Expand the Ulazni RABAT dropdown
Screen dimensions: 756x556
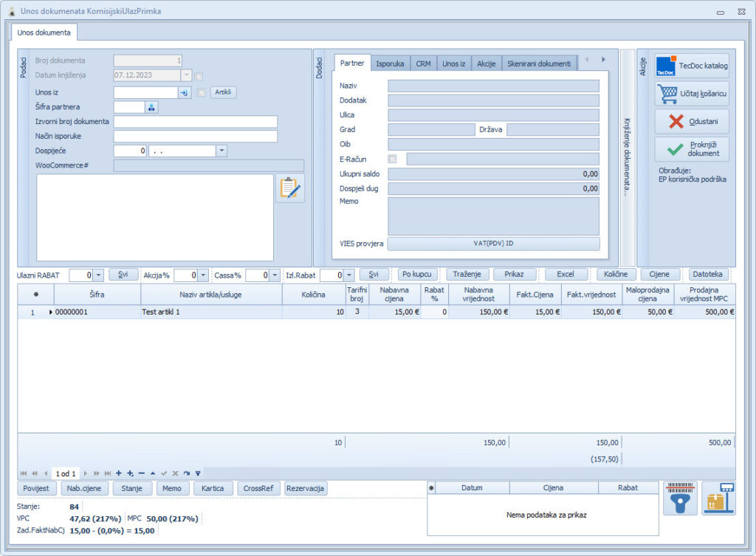pyautogui.click(x=98, y=275)
